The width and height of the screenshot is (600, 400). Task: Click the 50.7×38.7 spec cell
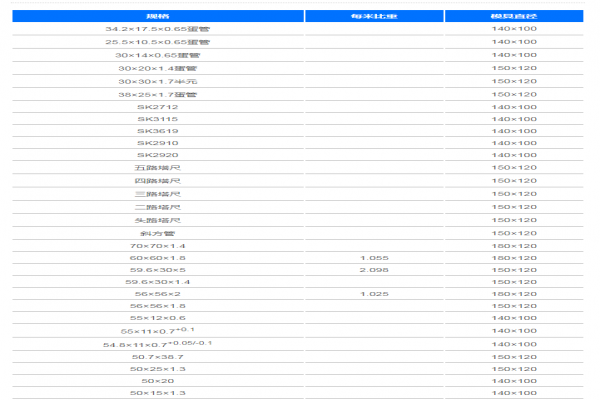tap(158, 357)
